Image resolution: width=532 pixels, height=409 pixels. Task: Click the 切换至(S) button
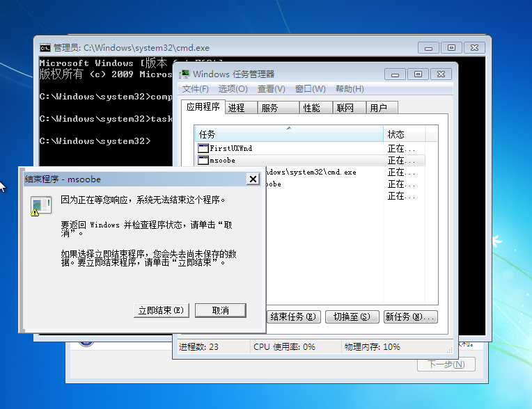(352, 316)
